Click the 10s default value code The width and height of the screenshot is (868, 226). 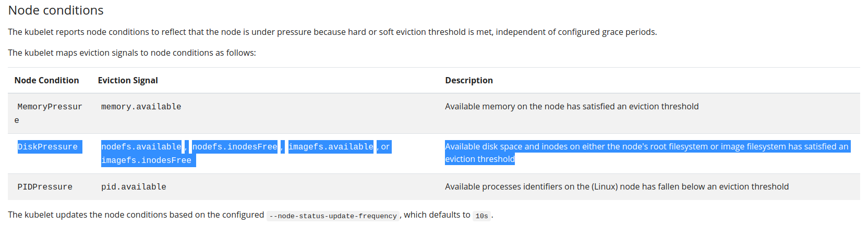coord(481,216)
